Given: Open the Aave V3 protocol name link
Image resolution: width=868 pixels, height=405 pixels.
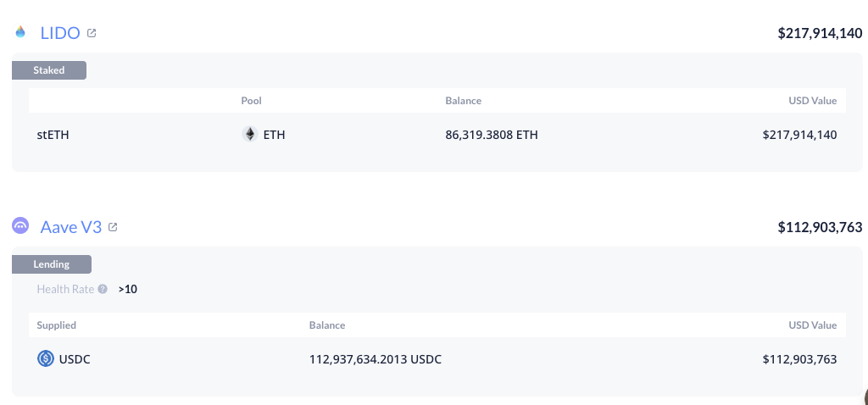Looking at the screenshot, I should point(71,227).
